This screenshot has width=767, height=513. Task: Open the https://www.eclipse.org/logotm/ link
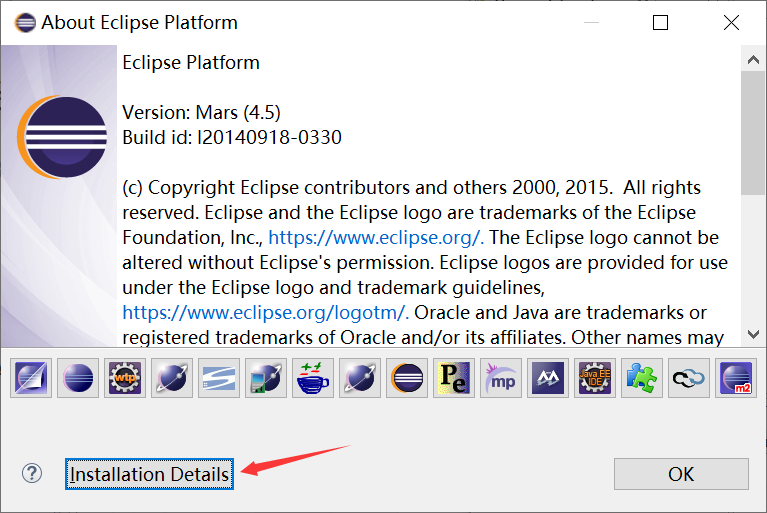click(x=265, y=312)
